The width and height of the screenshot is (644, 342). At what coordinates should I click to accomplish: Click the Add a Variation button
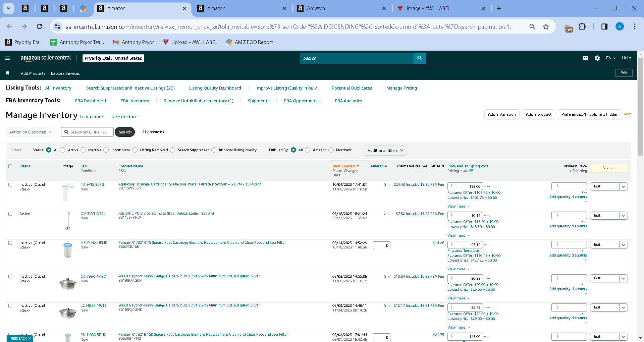(x=502, y=114)
